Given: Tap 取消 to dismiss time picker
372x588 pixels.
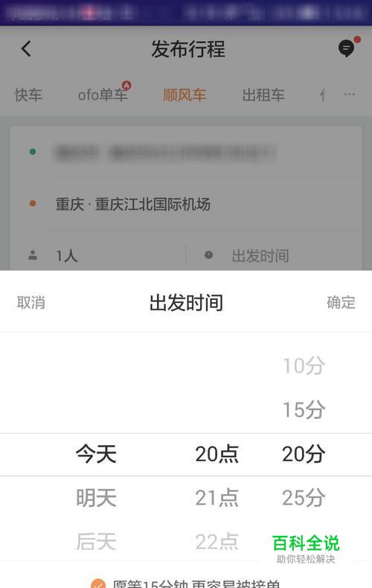Looking at the screenshot, I should [31, 302].
